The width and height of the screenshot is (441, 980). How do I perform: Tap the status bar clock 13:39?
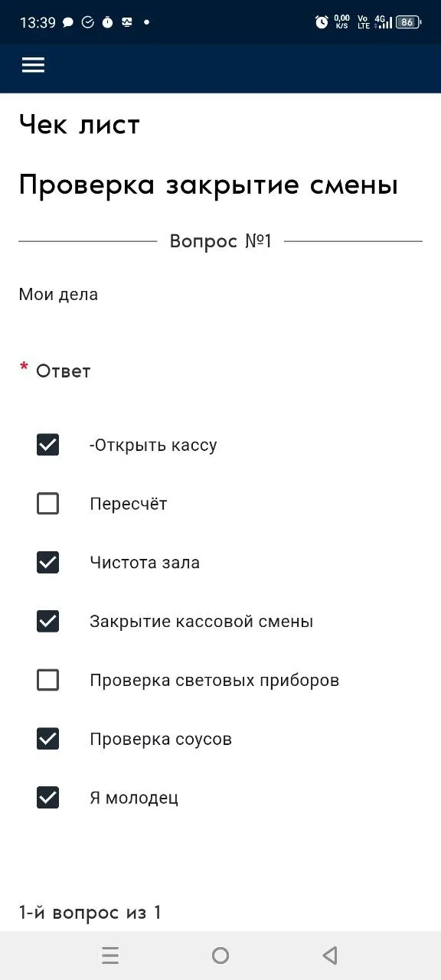[38, 22]
